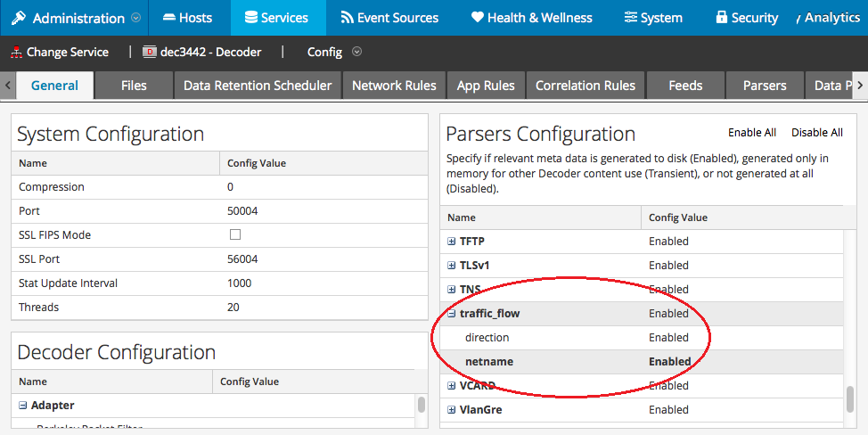Click the Services database icon
Viewport: 868px width, 435px height.
click(250, 18)
